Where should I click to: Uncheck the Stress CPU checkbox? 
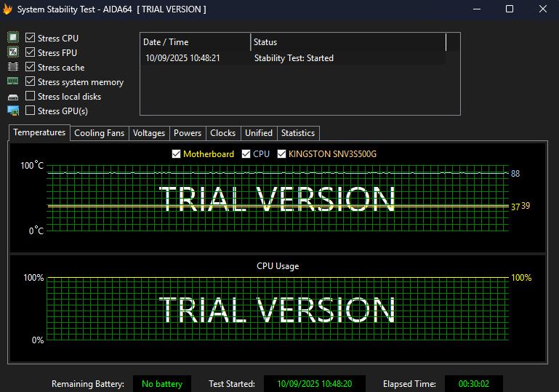31,38
